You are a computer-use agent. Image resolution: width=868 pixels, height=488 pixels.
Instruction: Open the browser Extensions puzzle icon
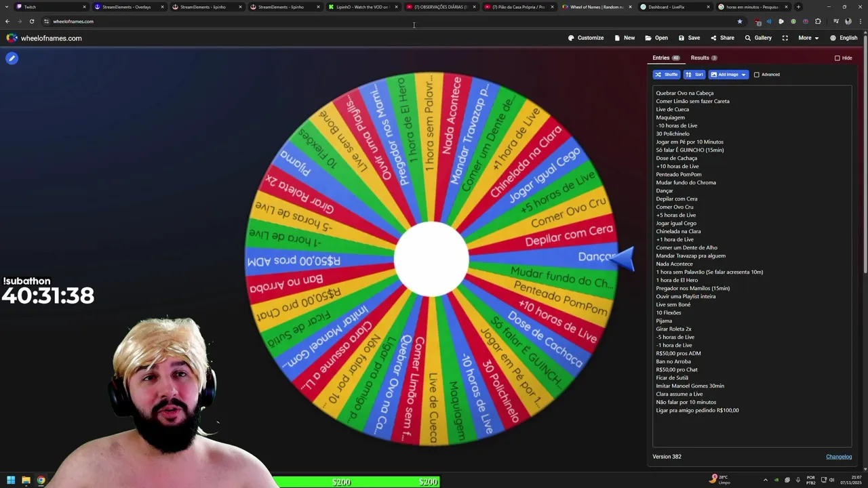818,22
